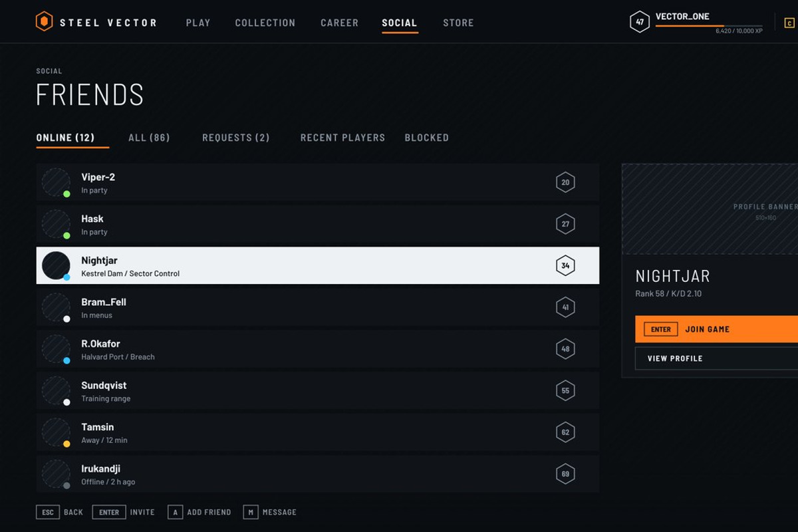Click the View Profile button
This screenshot has width=798, height=532.
(x=716, y=358)
